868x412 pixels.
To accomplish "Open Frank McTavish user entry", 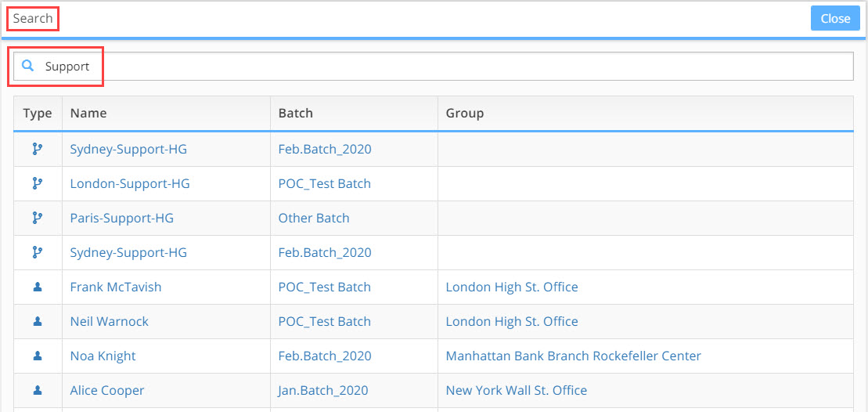I will click(116, 287).
